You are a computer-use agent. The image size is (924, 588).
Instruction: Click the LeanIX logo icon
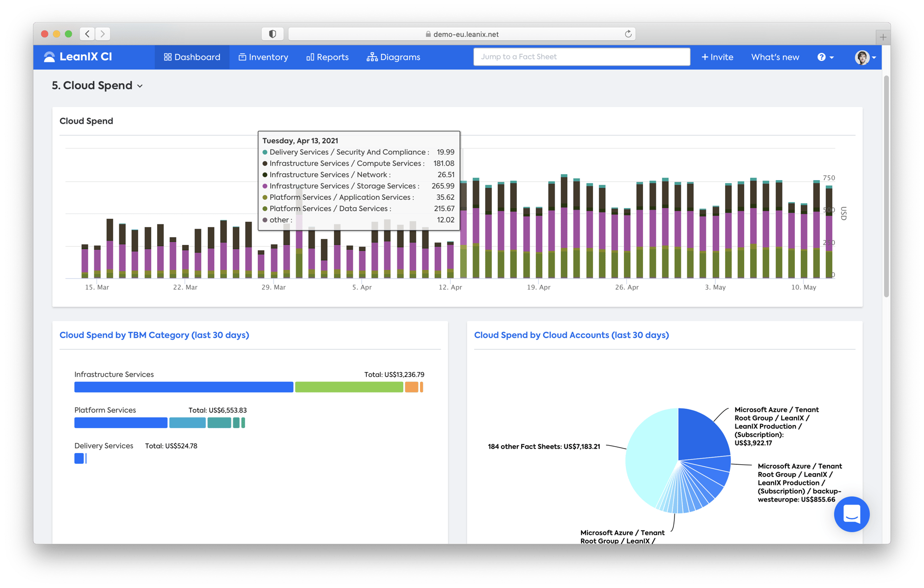pos(49,57)
